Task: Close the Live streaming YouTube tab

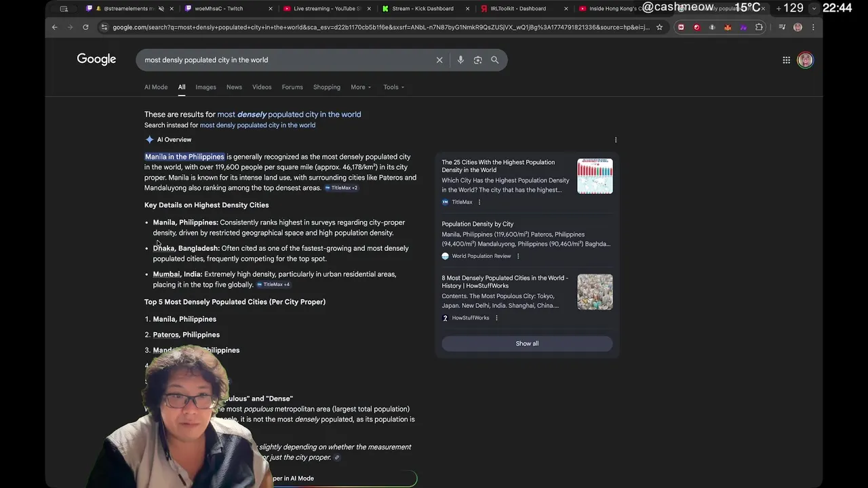Action: (x=369, y=9)
